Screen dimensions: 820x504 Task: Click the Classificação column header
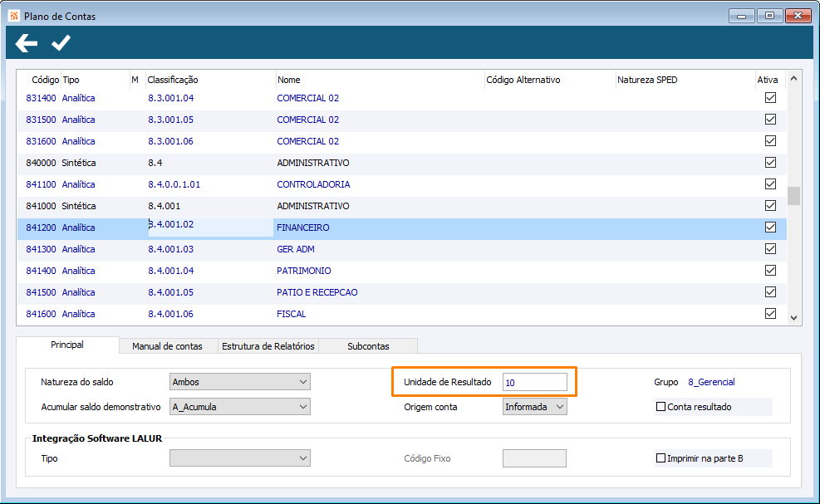(173, 80)
